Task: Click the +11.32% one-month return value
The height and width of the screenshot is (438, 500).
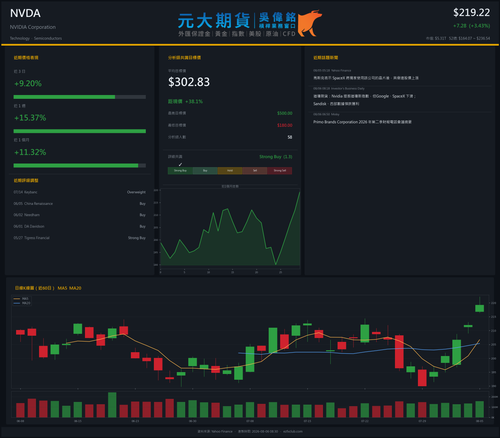Action: pos(30,152)
